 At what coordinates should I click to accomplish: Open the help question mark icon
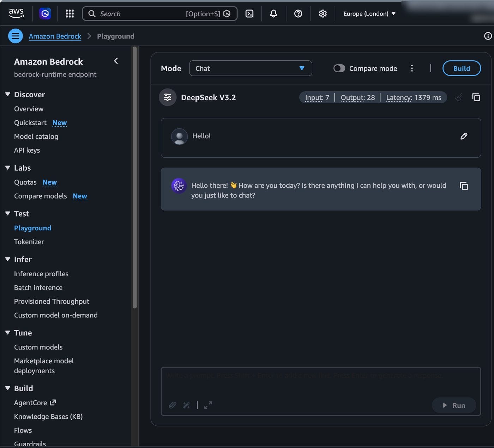298,14
